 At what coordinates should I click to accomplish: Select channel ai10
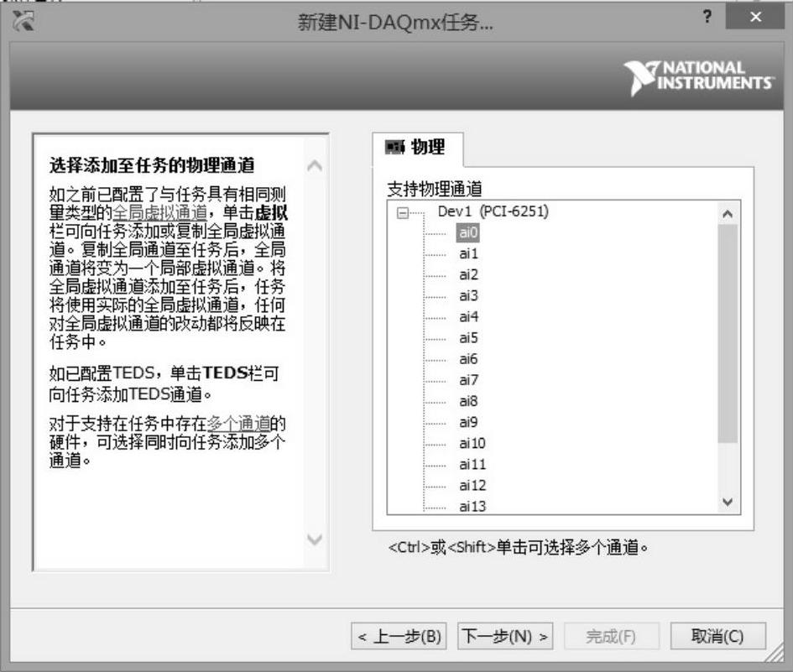point(472,444)
